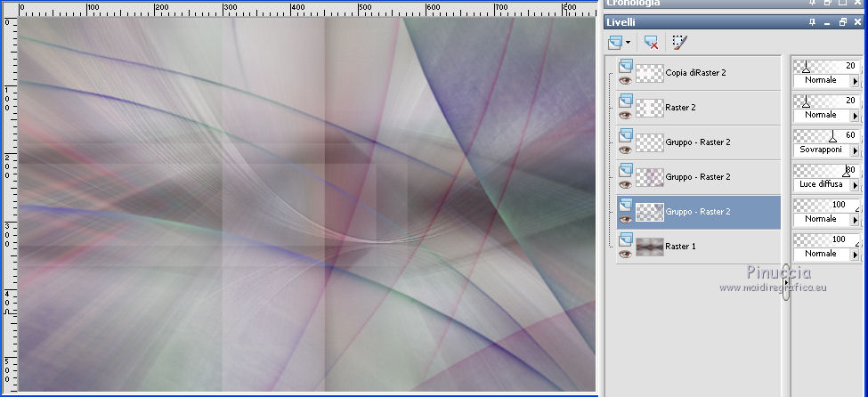868x397 pixels.
Task: Open blend mode dropdown of highlighted Gruppo layer
Action: click(855, 219)
